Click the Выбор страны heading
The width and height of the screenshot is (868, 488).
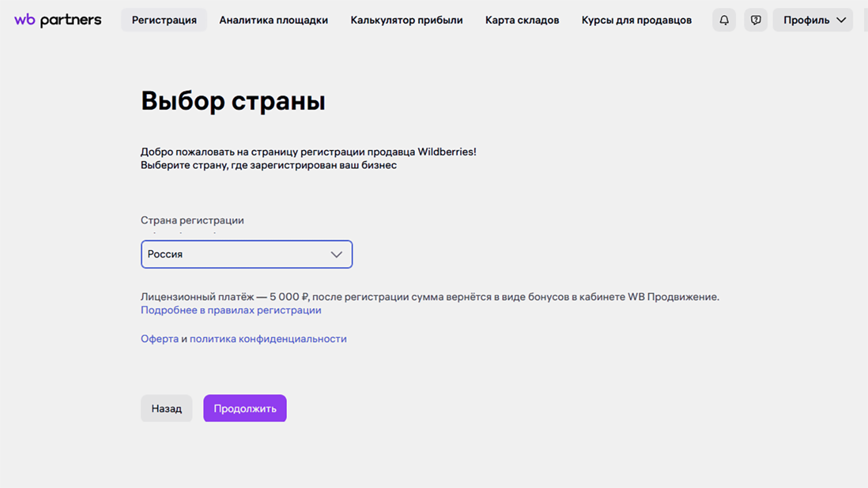(233, 101)
